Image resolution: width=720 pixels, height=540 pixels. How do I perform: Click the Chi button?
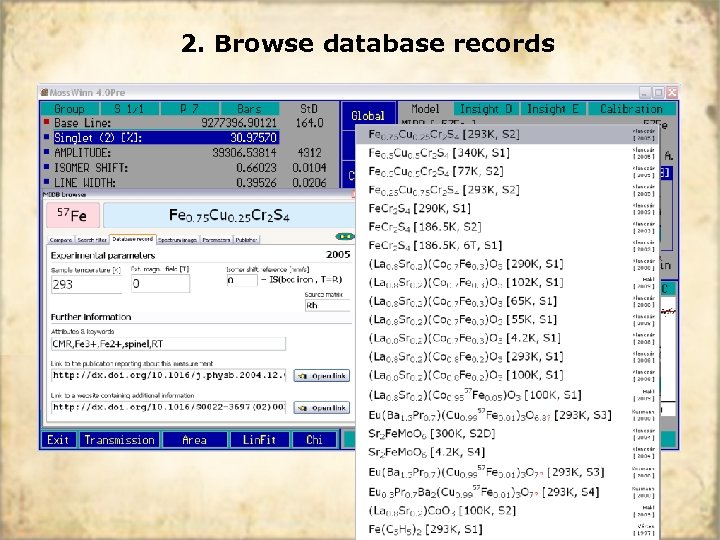point(315,440)
